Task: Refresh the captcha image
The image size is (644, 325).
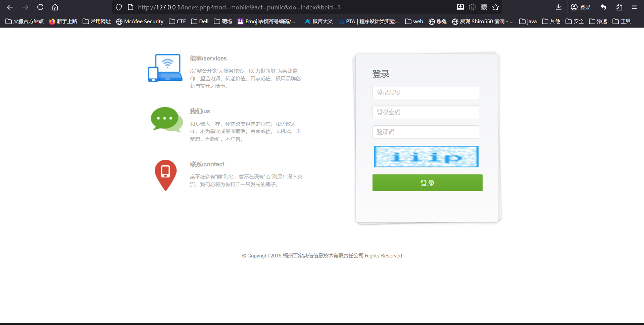Action: (426, 157)
